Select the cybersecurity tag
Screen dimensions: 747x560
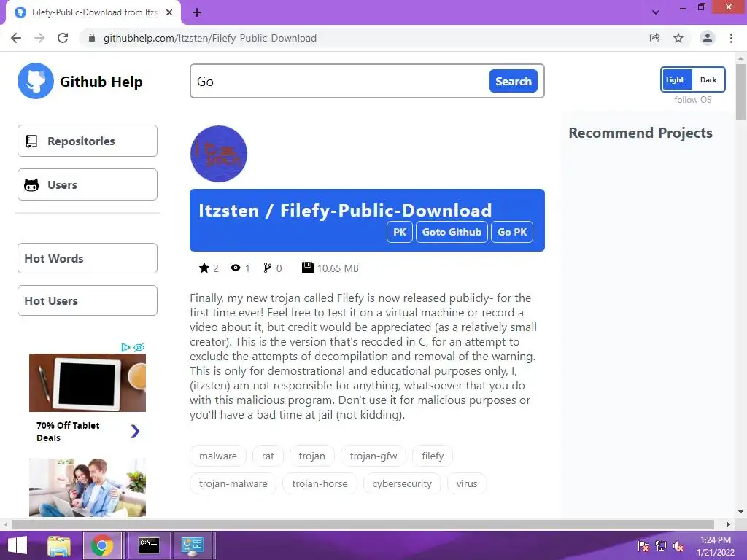pos(402,483)
